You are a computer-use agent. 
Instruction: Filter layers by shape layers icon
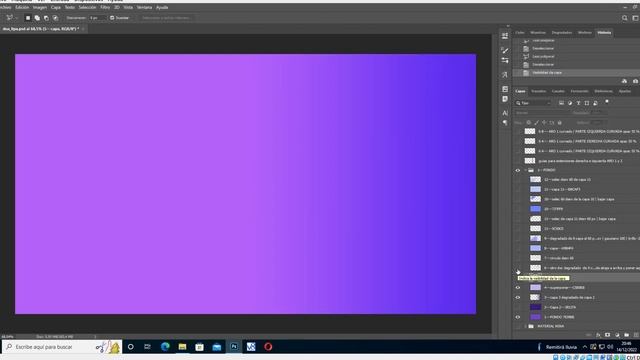click(587, 103)
